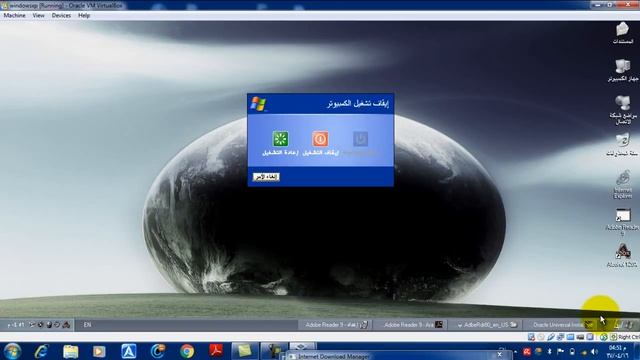This screenshot has height=360, width=640.
Task: Open the yellow Sticky Notes taskbar icon
Action: [x=244, y=351]
